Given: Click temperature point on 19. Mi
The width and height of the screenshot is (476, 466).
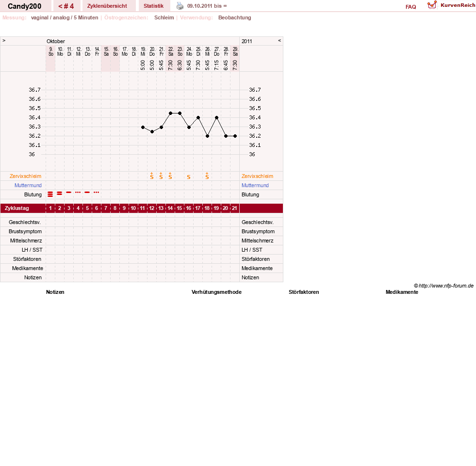Looking at the screenshot, I should coord(143,128).
